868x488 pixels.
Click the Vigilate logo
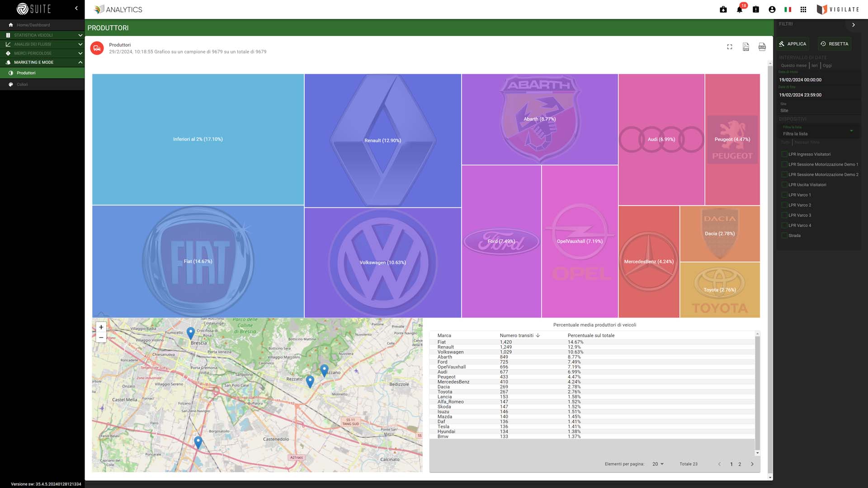838,9
